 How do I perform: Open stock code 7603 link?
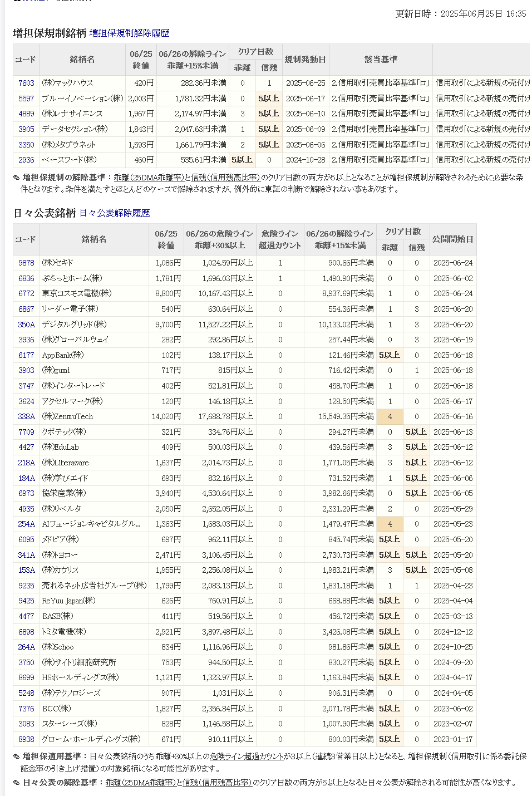pyautogui.click(x=26, y=83)
